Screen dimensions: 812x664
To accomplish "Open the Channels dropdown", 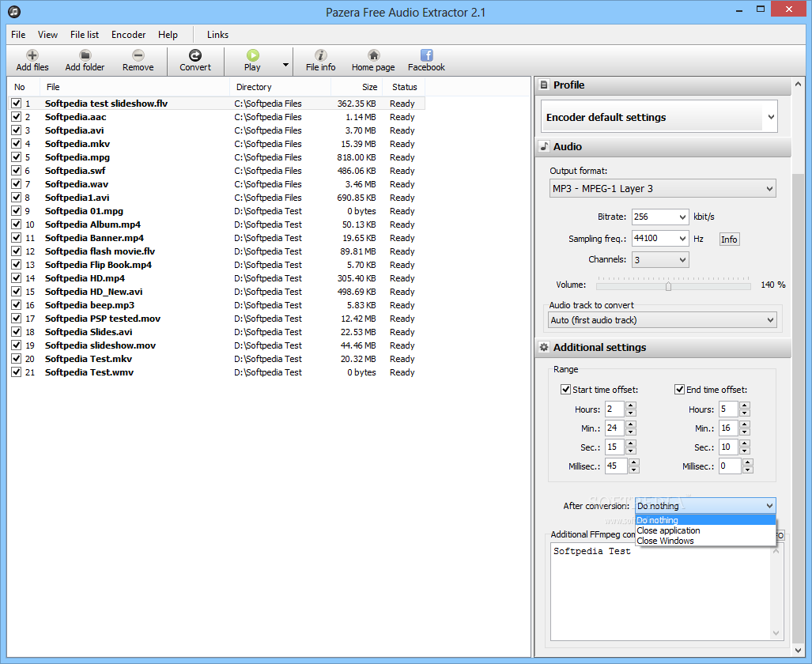I will [x=682, y=259].
